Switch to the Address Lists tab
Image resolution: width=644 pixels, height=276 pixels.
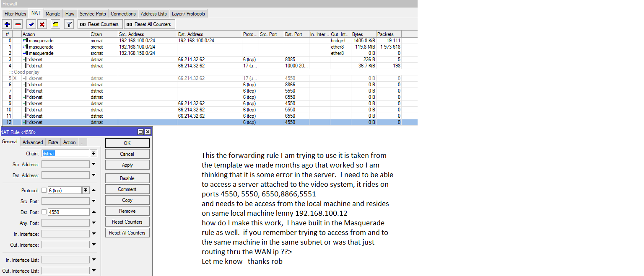153,13
